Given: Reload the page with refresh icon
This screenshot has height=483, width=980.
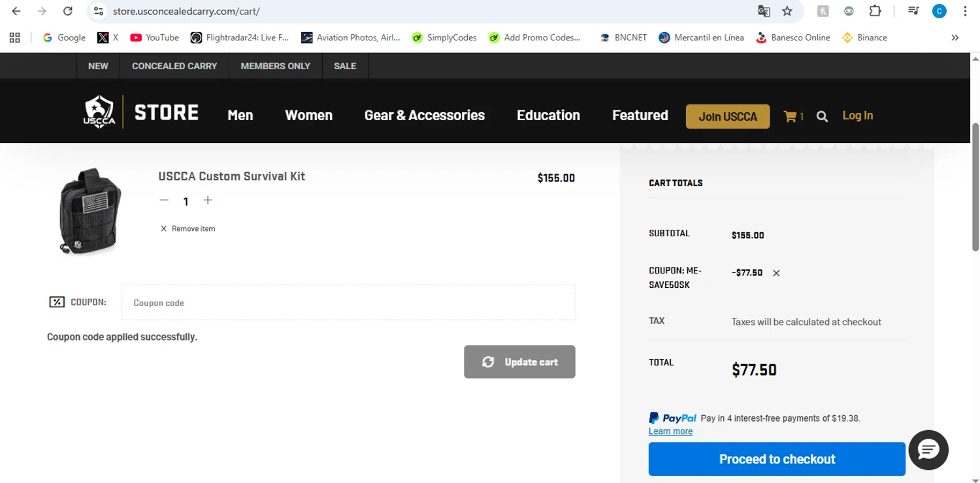Looking at the screenshot, I should coord(67,11).
